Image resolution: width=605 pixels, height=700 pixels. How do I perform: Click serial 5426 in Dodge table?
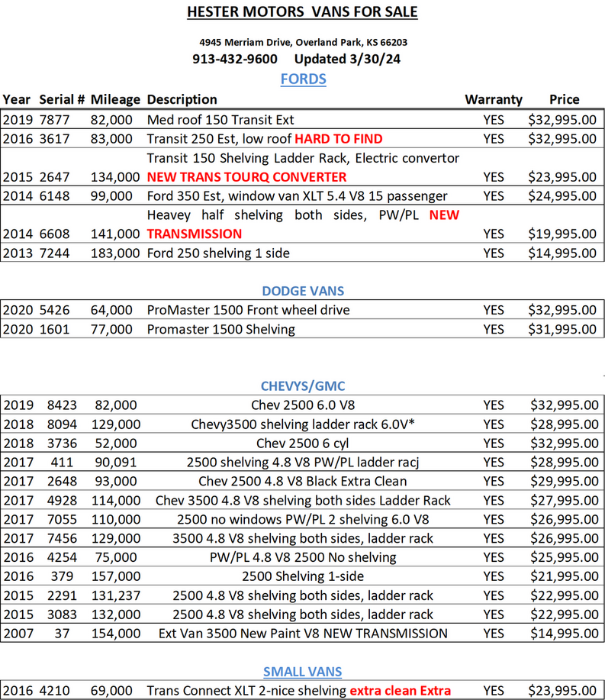[x=54, y=310]
